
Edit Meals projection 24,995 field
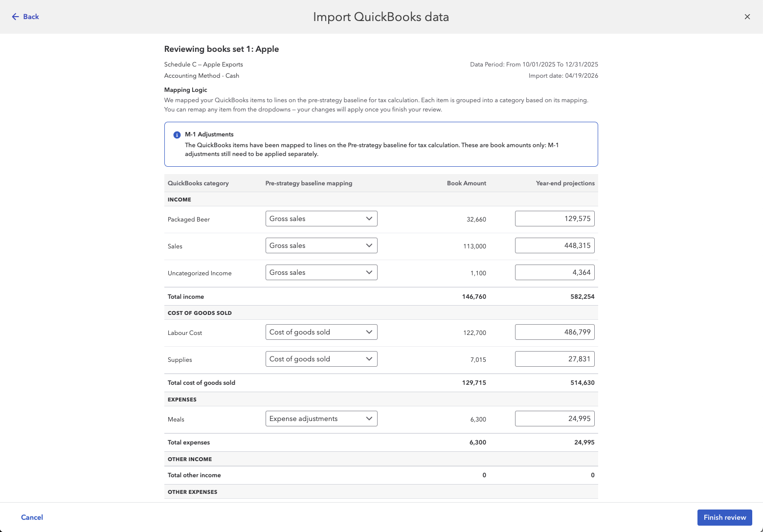[555, 419]
